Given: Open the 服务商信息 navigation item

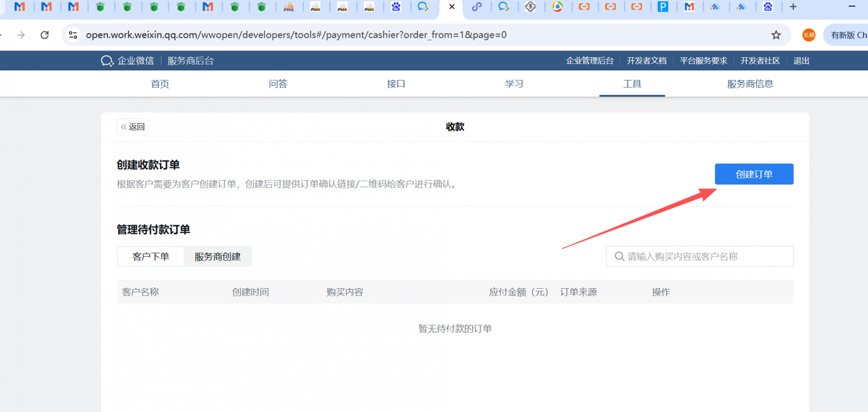Looking at the screenshot, I should pyautogui.click(x=750, y=84).
